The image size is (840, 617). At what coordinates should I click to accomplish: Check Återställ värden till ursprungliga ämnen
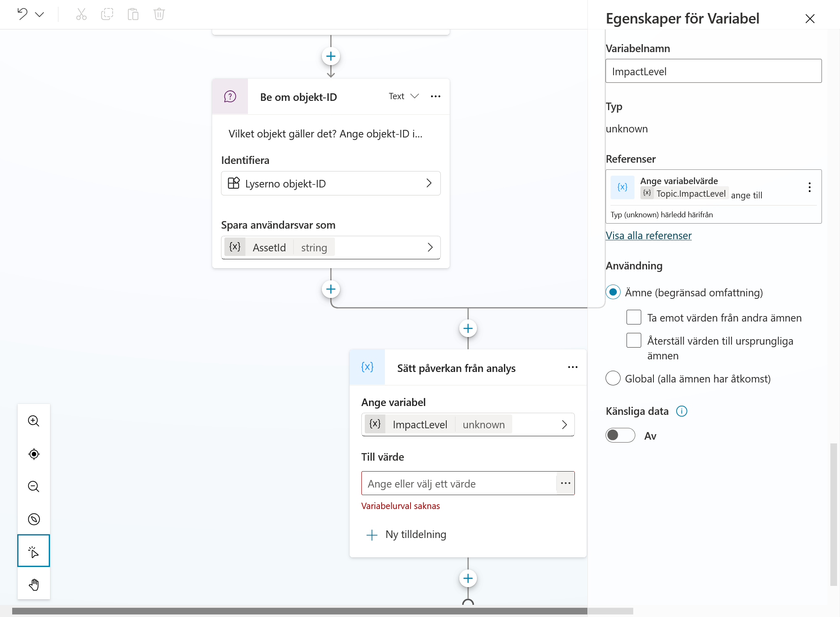(634, 340)
